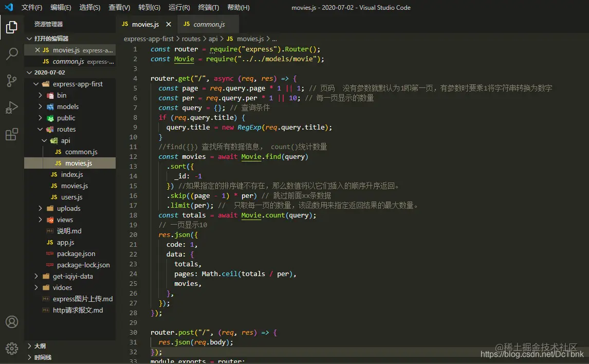Click the routes folder icon

pos(50,129)
